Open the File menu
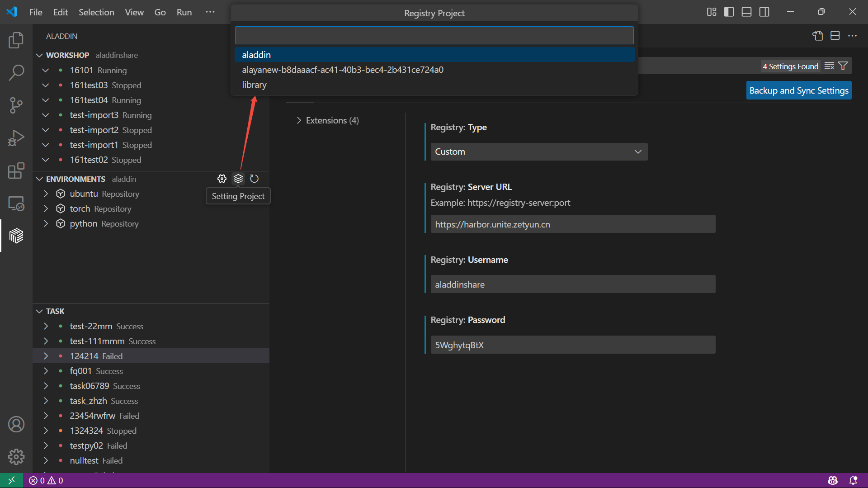This screenshot has height=488, width=868. [35, 12]
